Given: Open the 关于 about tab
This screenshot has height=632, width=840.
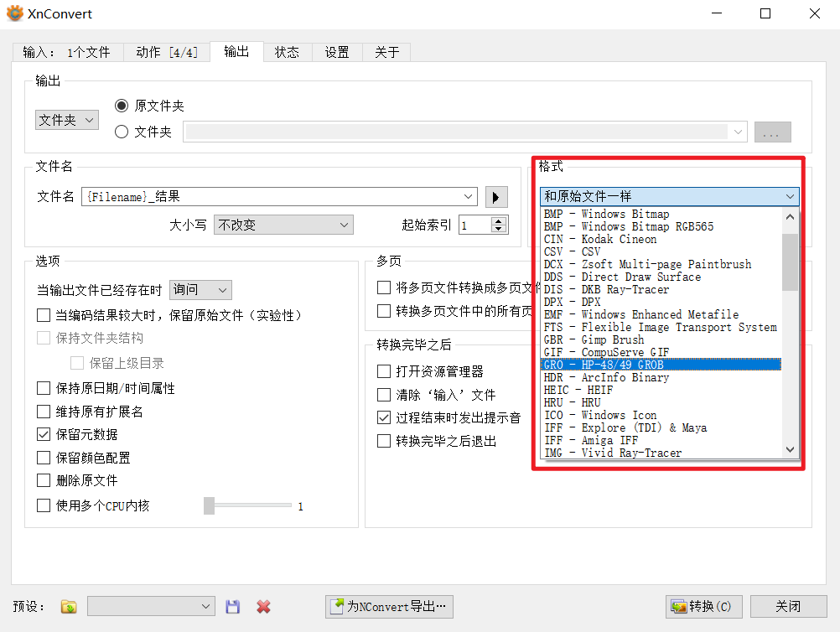Looking at the screenshot, I should click(386, 53).
